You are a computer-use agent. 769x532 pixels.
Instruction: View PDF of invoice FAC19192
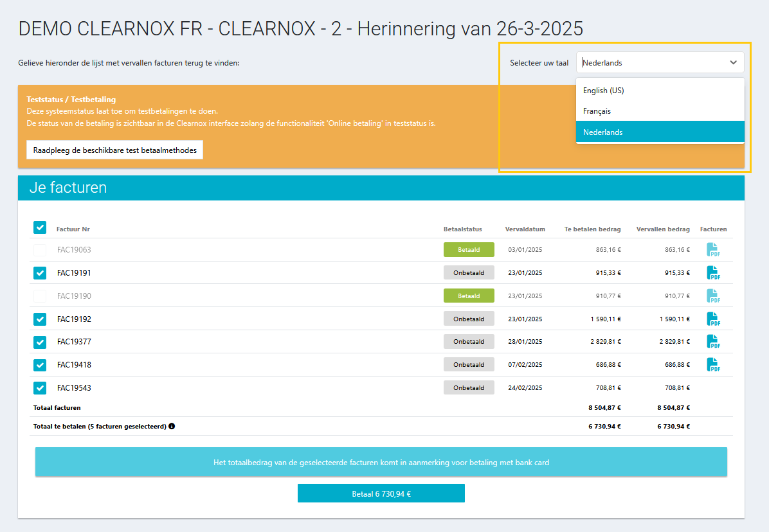point(713,319)
